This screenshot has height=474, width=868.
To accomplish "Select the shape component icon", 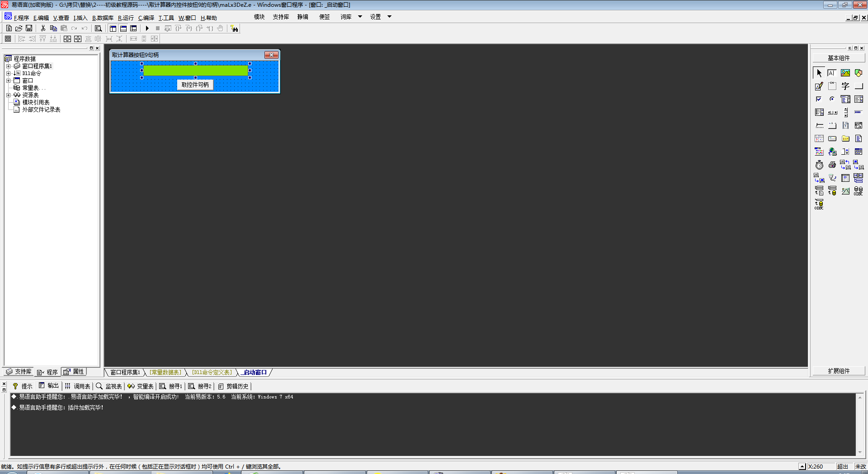I will [x=859, y=73].
